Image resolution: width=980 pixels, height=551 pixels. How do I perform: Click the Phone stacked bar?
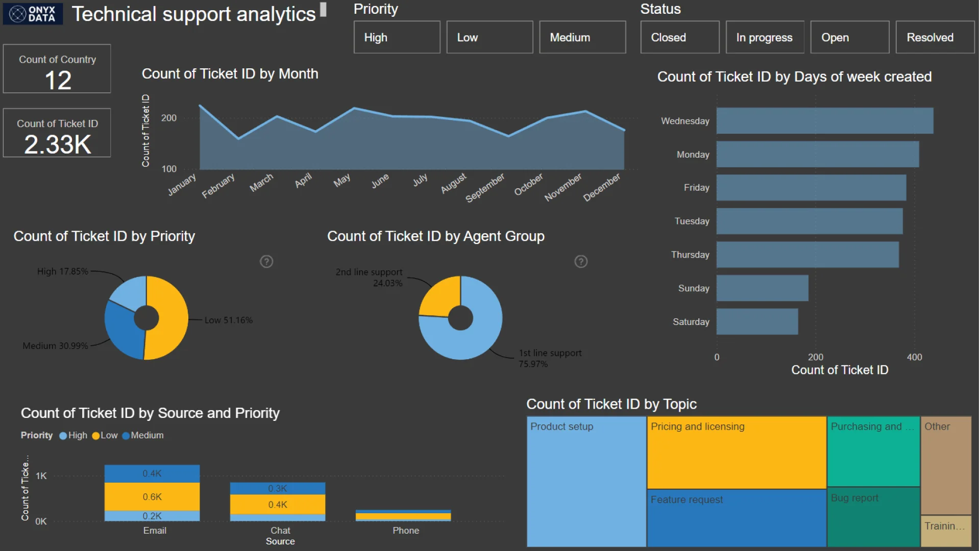(403, 515)
